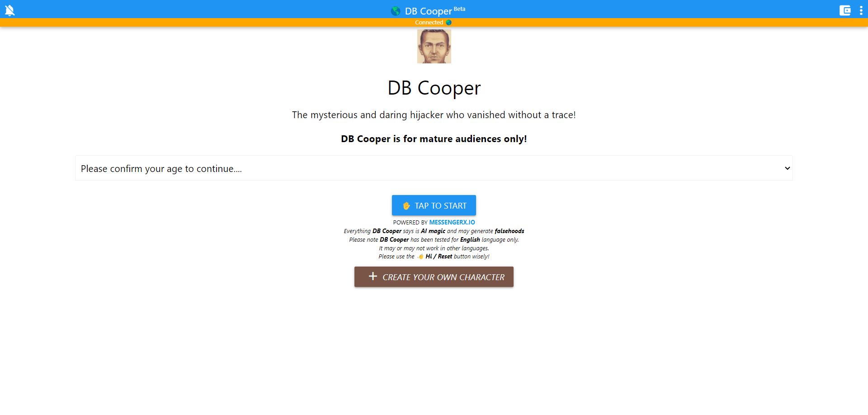Click the Beta badge next to DB Cooper

[459, 8]
